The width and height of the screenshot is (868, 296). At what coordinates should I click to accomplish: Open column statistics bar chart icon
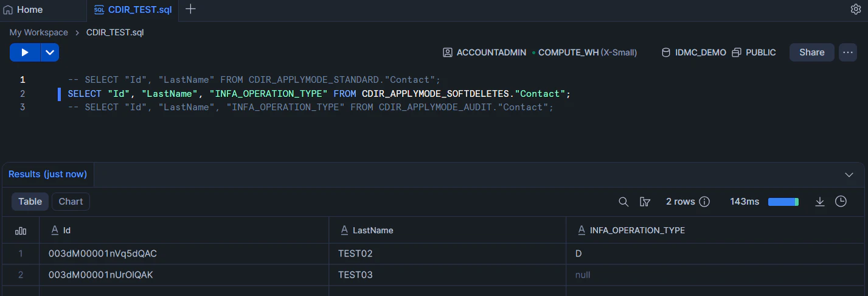21,230
